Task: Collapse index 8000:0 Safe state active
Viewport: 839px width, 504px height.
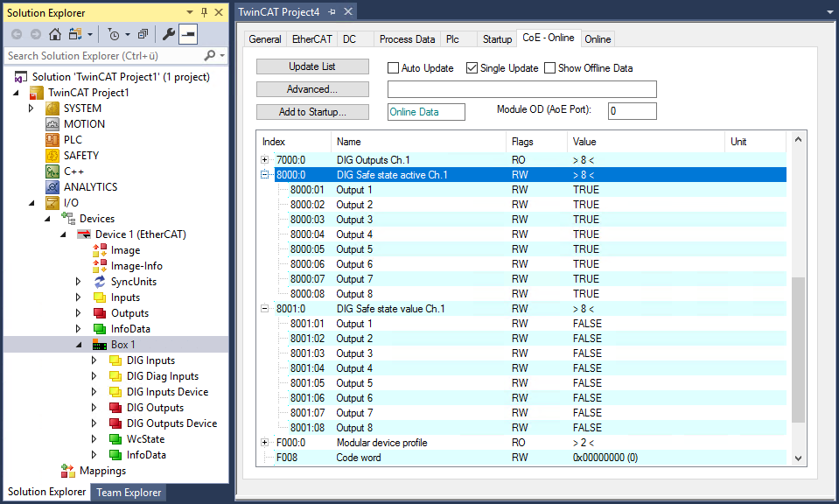Action: [x=264, y=174]
